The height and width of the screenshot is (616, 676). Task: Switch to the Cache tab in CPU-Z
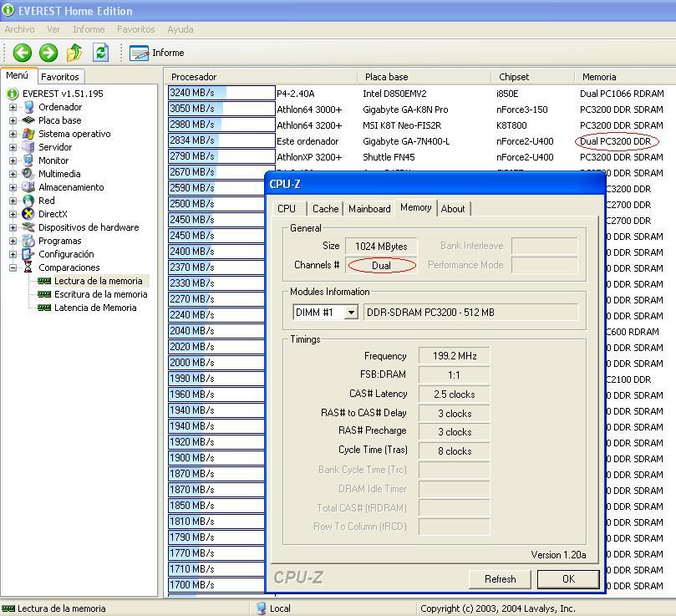click(326, 209)
